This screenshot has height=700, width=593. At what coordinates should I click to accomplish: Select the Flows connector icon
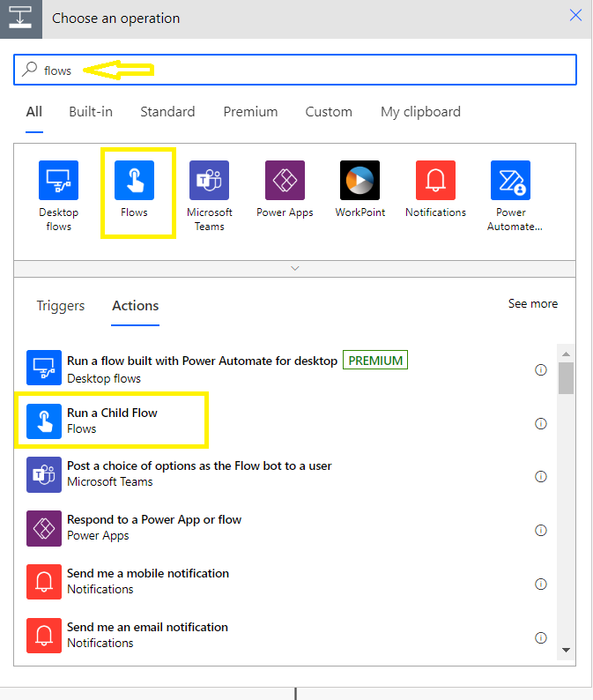click(x=134, y=180)
